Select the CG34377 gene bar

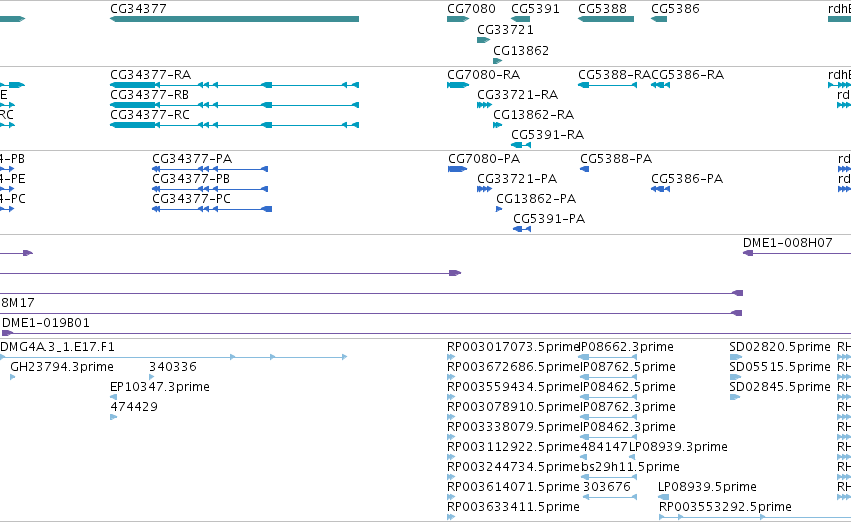pyautogui.click(x=234, y=19)
